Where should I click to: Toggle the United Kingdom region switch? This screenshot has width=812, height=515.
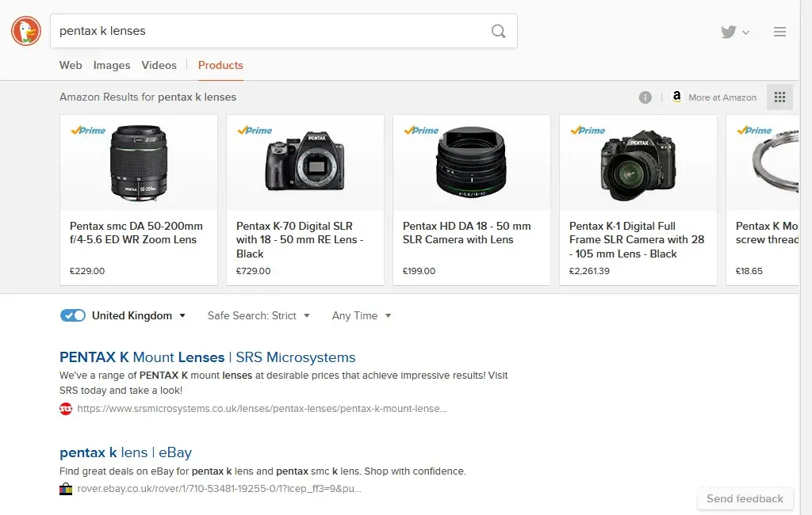pyautogui.click(x=72, y=315)
